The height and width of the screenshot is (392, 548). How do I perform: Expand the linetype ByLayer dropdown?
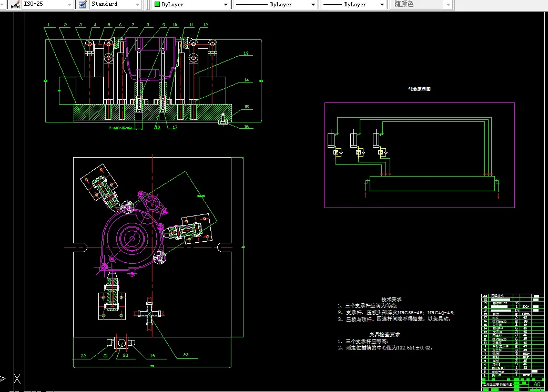coord(313,4)
